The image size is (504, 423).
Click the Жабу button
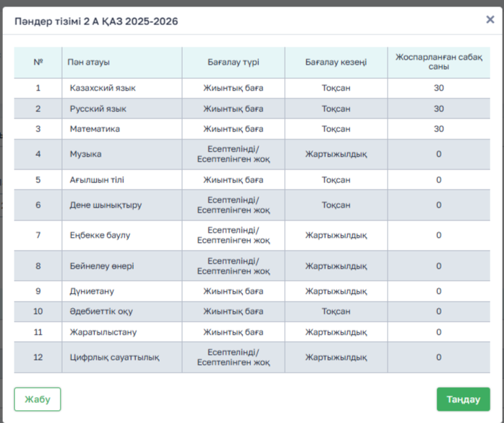point(37,399)
